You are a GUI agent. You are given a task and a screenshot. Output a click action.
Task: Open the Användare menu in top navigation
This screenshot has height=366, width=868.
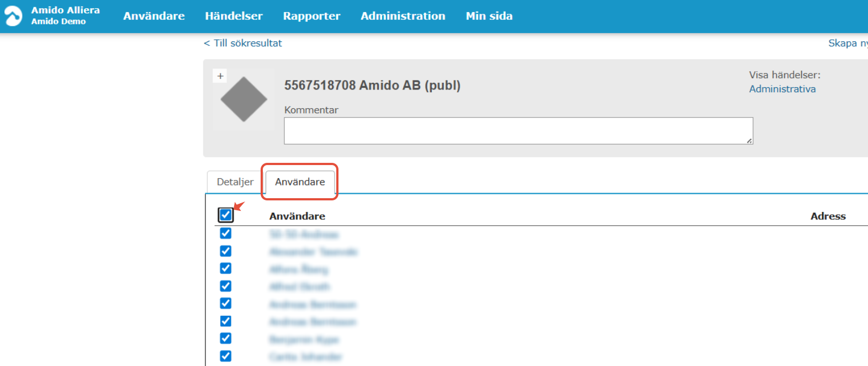coord(154,16)
